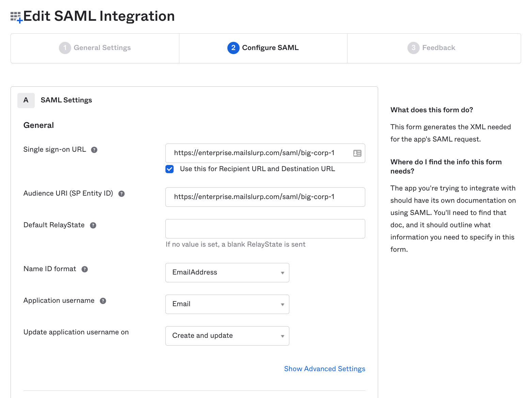532x398 pixels.
Task: Click help icon next to Single sign-on URL
Action: pyautogui.click(x=94, y=150)
